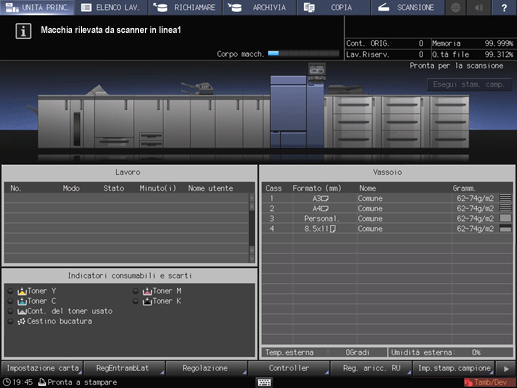The width and height of the screenshot is (517, 388).
Task: Click the paper feeder unit on the far right
Action: coord(449,122)
